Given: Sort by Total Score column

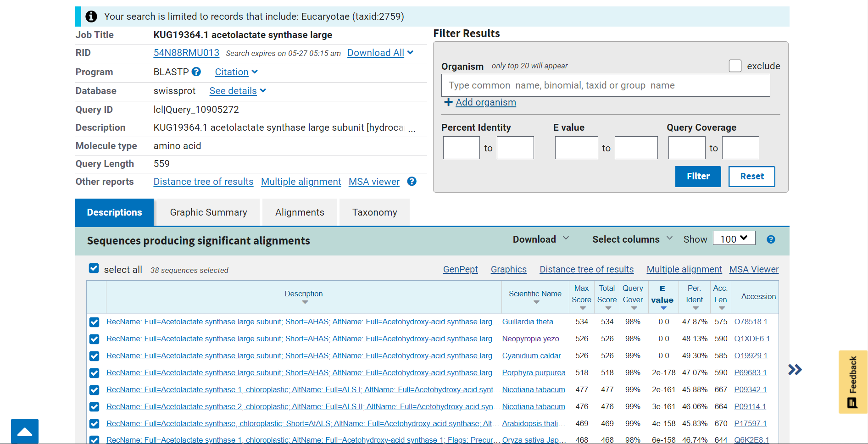Looking at the screenshot, I should (x=608, y=308).
